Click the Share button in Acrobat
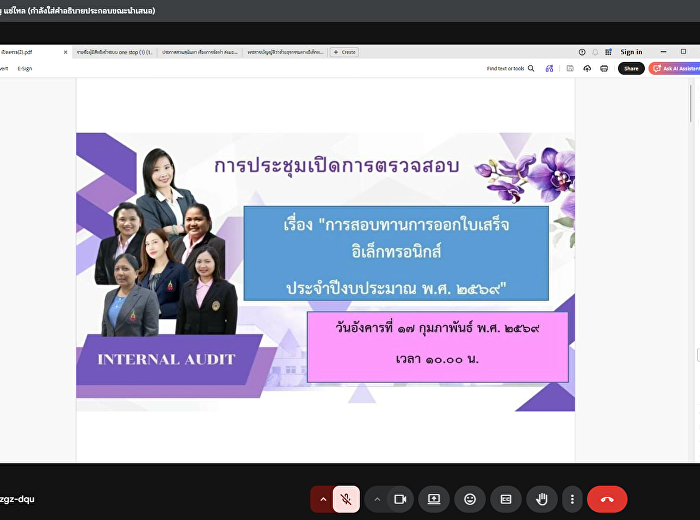The height and width of the screenshot is (520, 700). point(631,68)
